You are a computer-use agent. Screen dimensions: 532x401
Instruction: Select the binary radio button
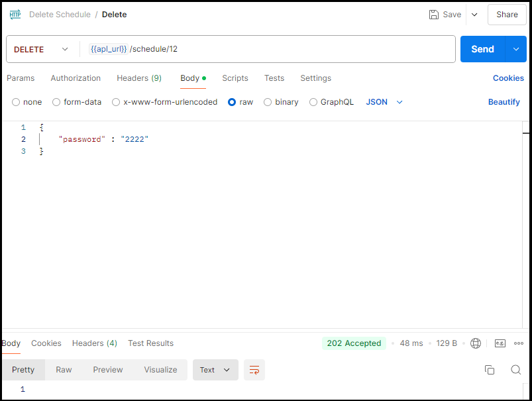tap(268, 102)
